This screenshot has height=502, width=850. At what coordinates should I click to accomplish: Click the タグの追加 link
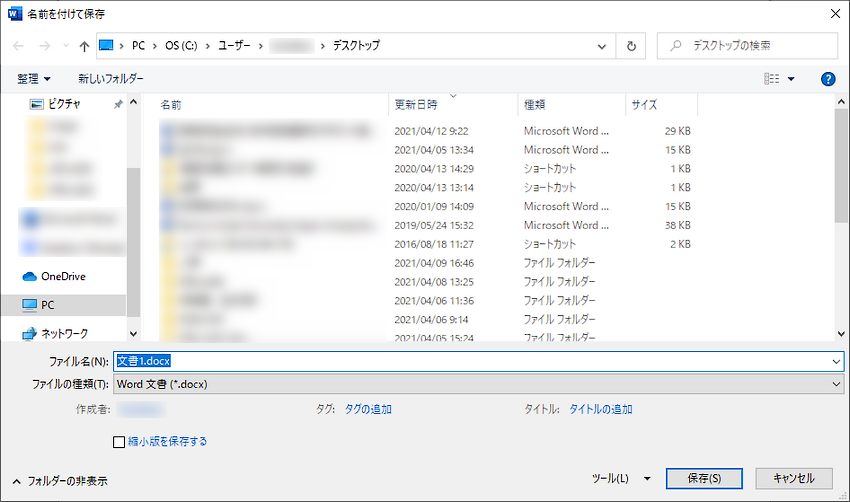point(368,409)
